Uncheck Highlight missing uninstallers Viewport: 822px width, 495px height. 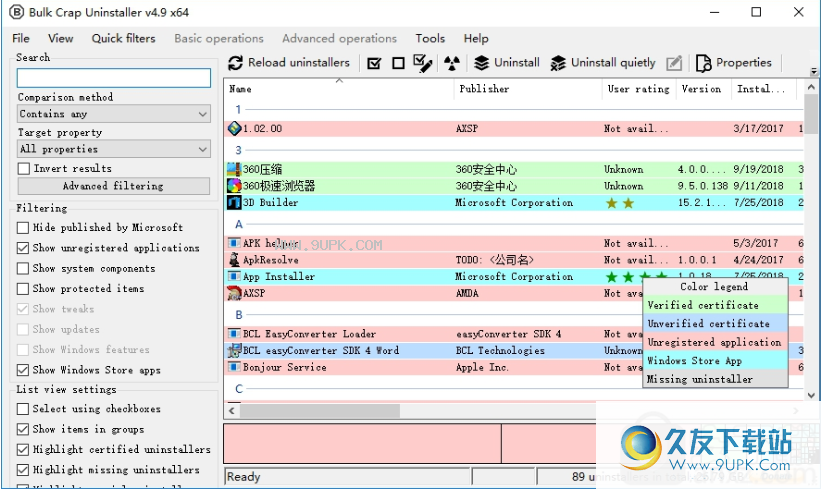(x=23, y=470)
